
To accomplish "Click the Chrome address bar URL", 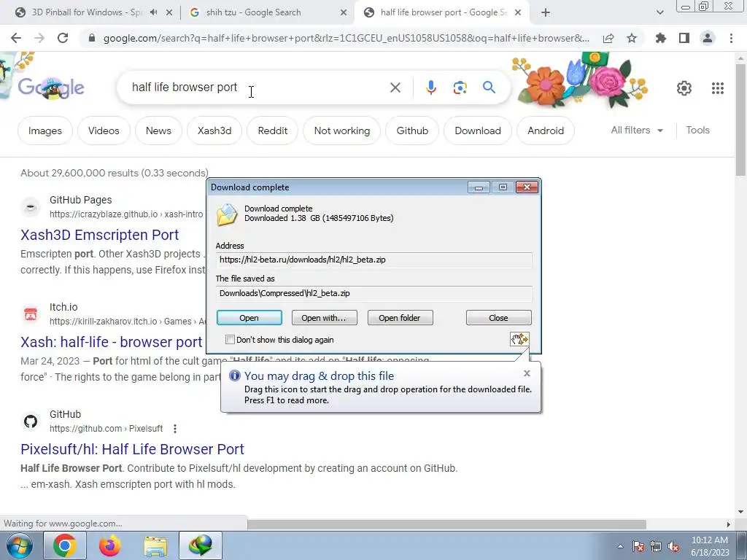I will [346, 38].
